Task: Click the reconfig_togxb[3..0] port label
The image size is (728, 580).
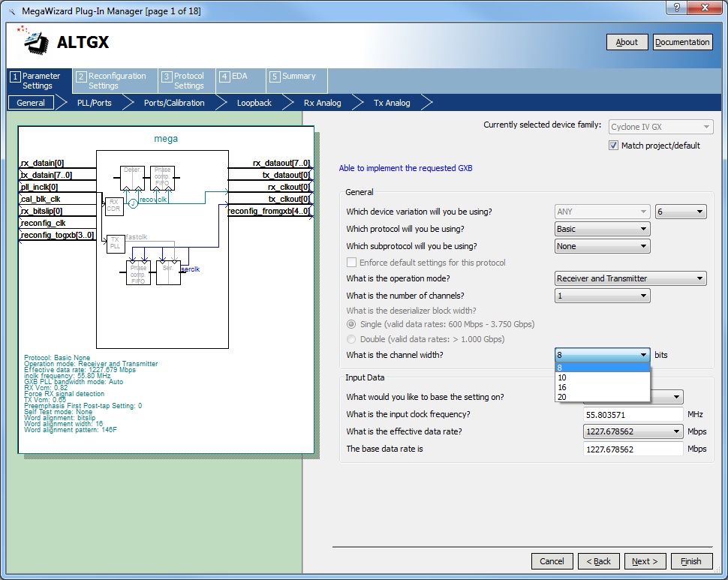Action: pyautogui.click(x=57, y=236)
